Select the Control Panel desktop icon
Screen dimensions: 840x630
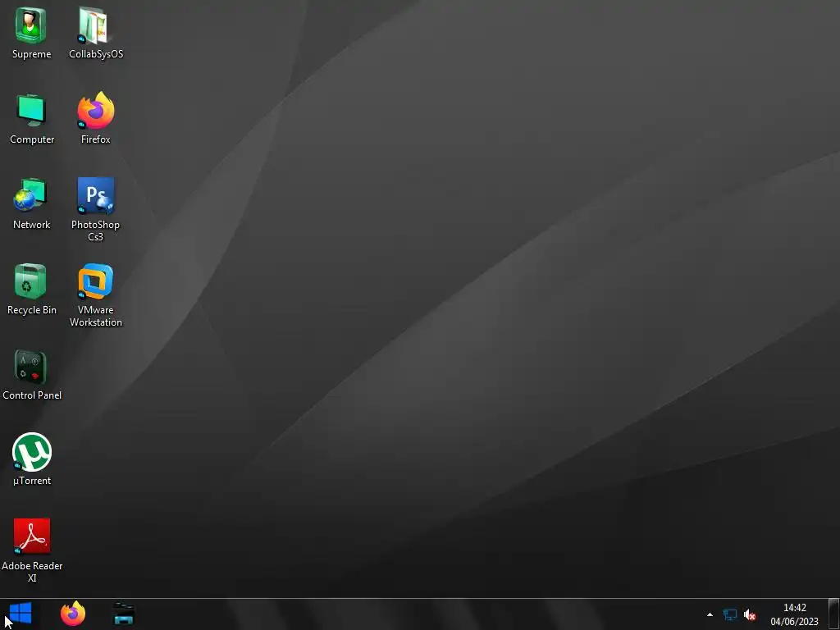30,367
